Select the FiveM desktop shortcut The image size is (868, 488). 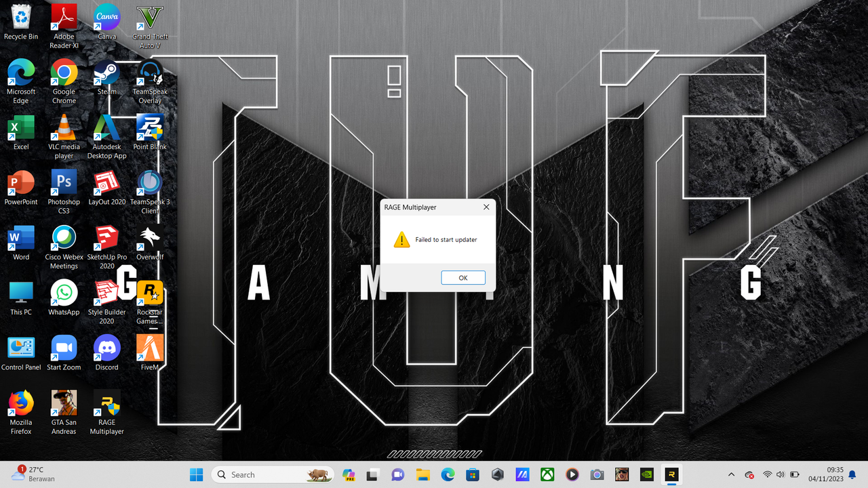click(x=150, y=353)
